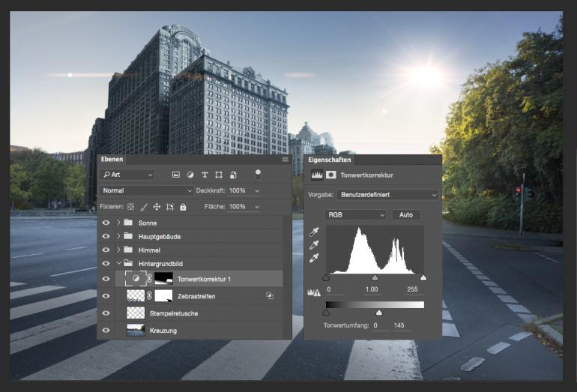The height and width of the screenshot is (392, 577).
Task: Lock image pixels brush icon
Action: tap(144, 207)
